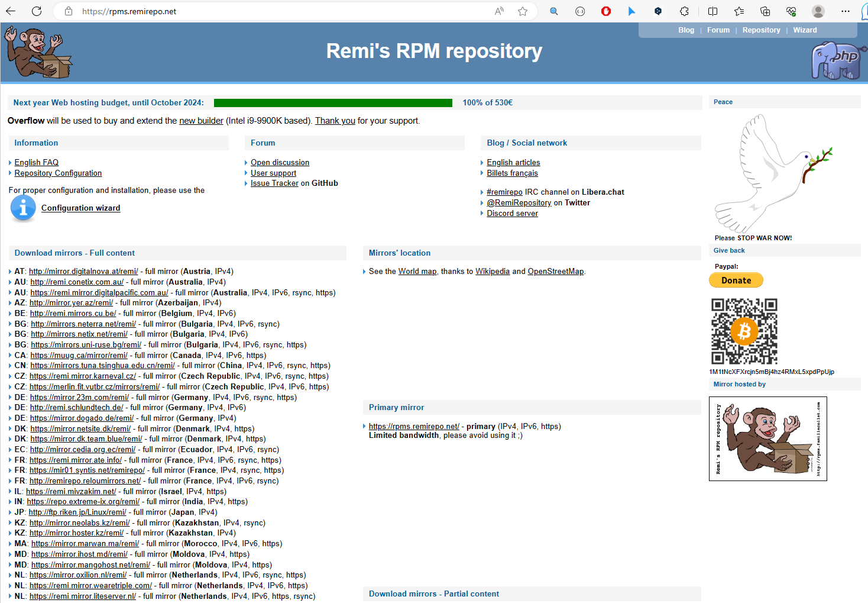Open the https://rpms.remirepo.net/ primary mirror link
The width and height of the screenshot is (868, 603).
(414, 426)
